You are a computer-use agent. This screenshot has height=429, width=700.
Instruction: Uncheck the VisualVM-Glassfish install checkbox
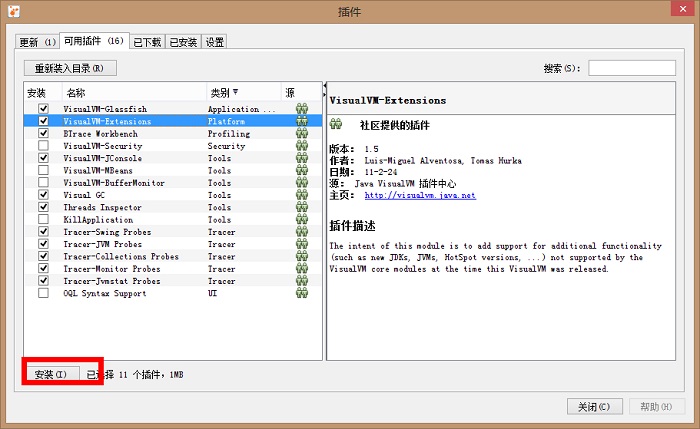pos(43,108)
